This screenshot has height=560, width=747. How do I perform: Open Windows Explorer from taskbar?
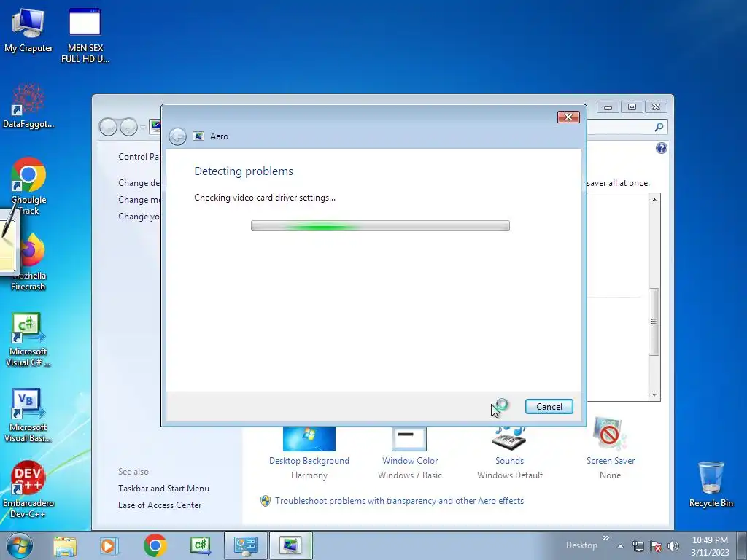click(65, 545)
